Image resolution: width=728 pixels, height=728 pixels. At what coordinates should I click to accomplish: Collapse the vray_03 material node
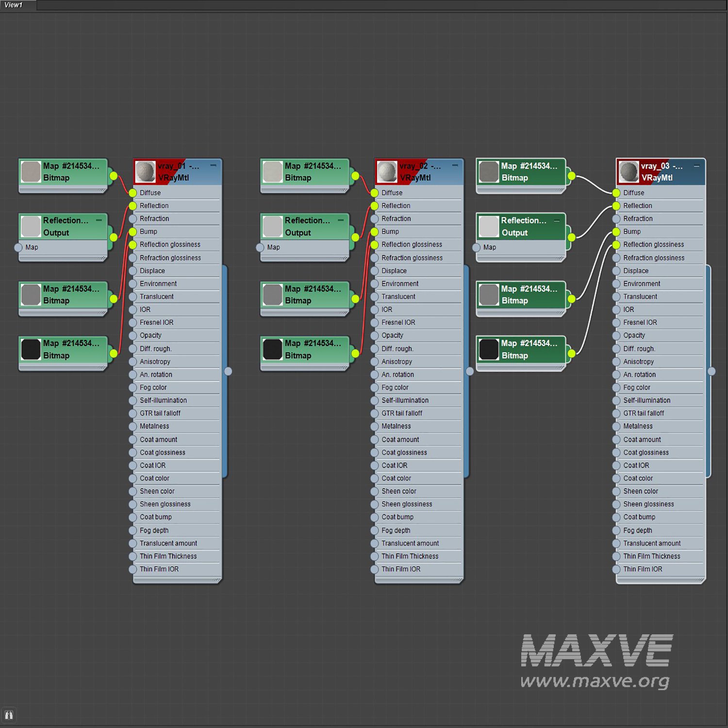[696, 166]
